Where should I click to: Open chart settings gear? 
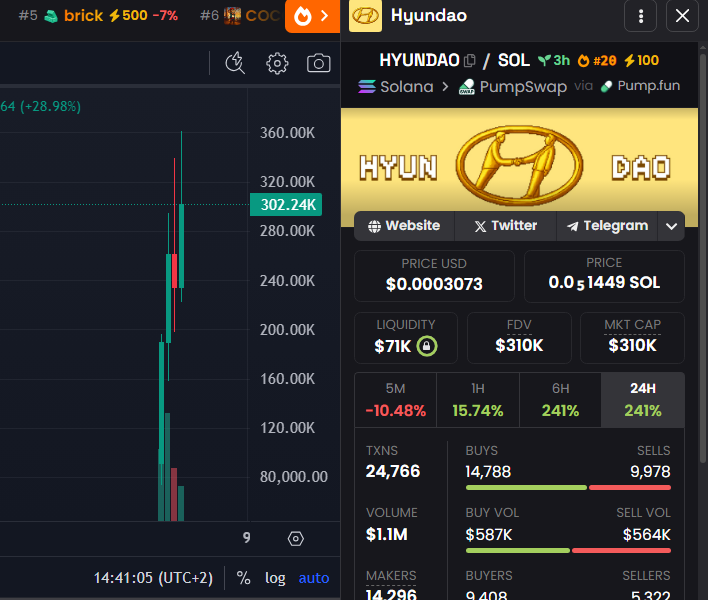pyautogui.click(x=277, y=63)
